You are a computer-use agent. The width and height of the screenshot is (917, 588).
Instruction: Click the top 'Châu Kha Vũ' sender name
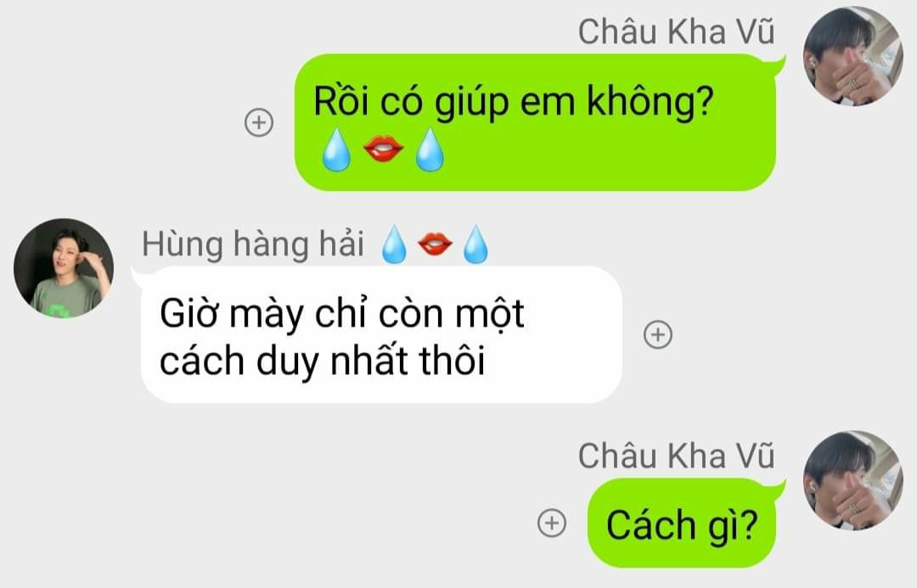coord(676,31)
